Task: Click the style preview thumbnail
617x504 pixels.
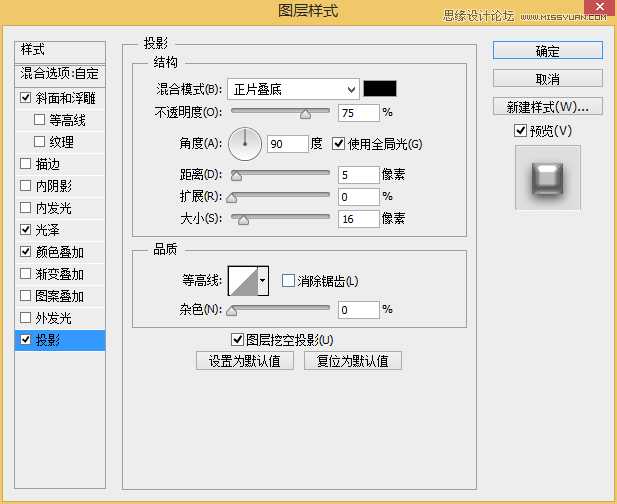Action: click(548, 177)
